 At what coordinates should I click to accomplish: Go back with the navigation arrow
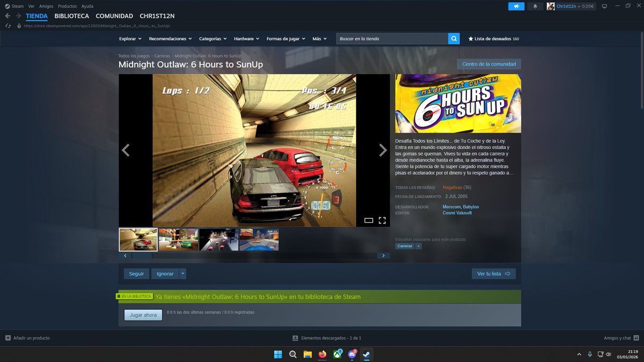8,16
